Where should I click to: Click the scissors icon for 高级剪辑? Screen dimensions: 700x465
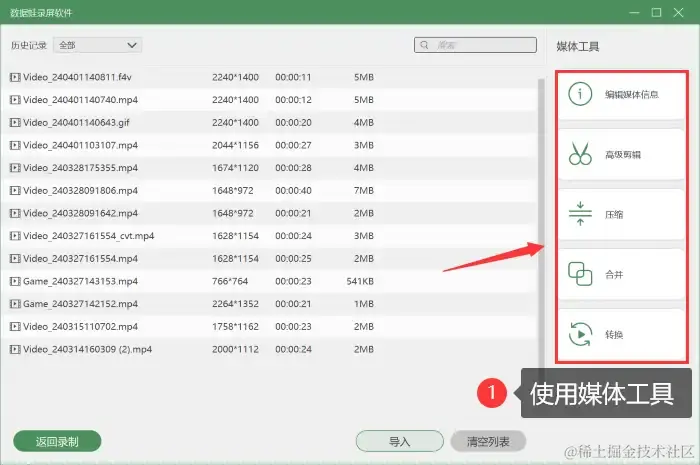point(580,154)
